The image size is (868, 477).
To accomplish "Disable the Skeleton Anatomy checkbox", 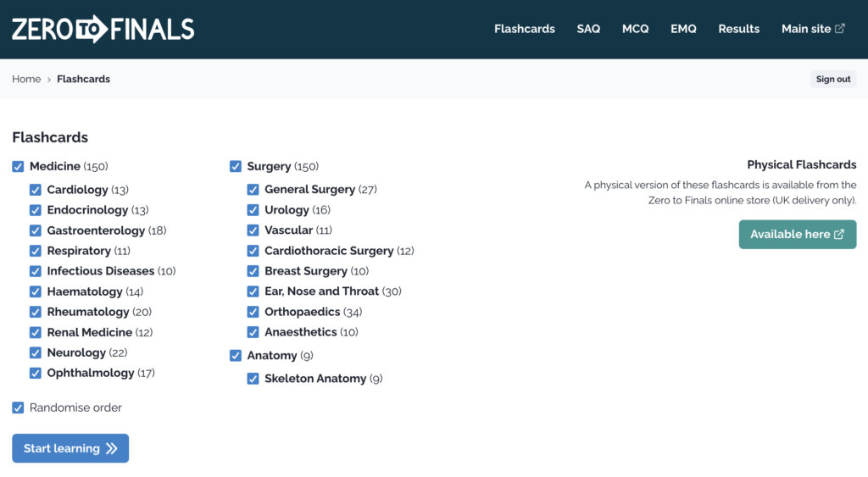I will click(253, 379).
